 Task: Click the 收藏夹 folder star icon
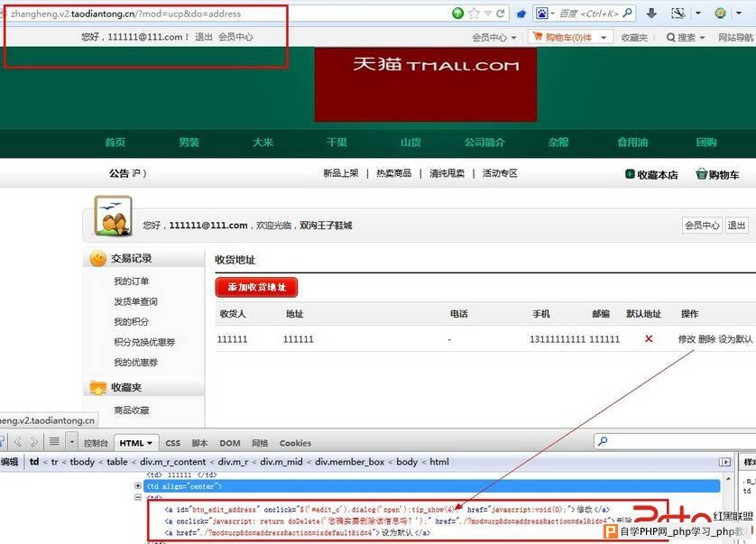click(x=97, y=387)
